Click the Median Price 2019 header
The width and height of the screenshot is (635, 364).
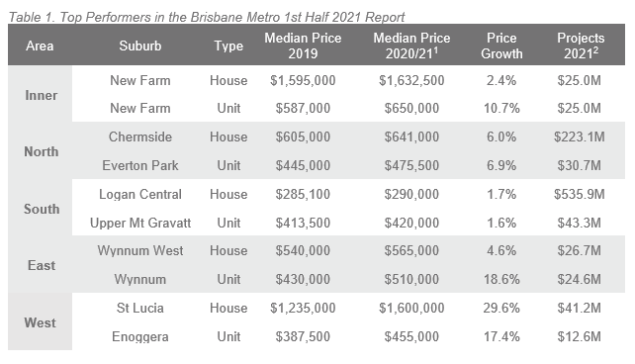pyautogui.click(x=303, y=45)
